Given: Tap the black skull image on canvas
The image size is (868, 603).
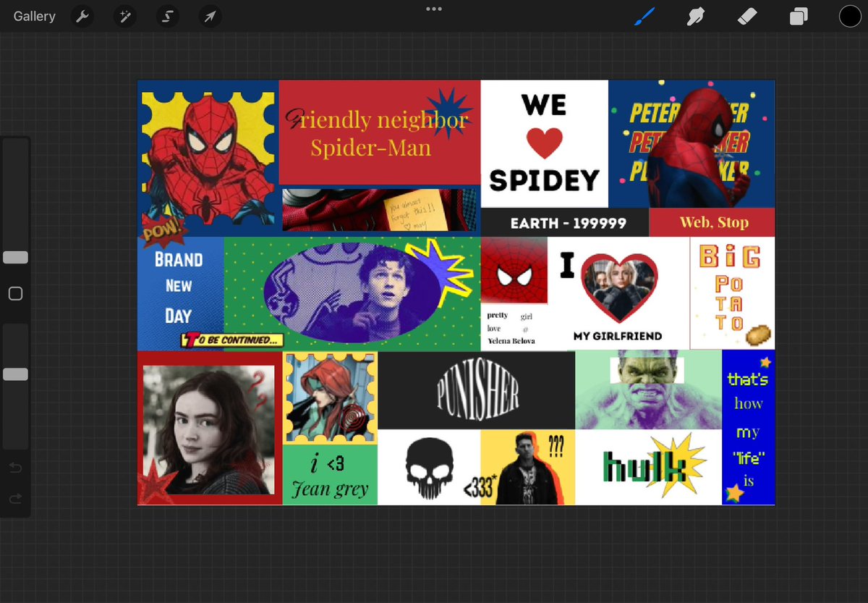Looking at the screenshot, I should tap(430, 469).
